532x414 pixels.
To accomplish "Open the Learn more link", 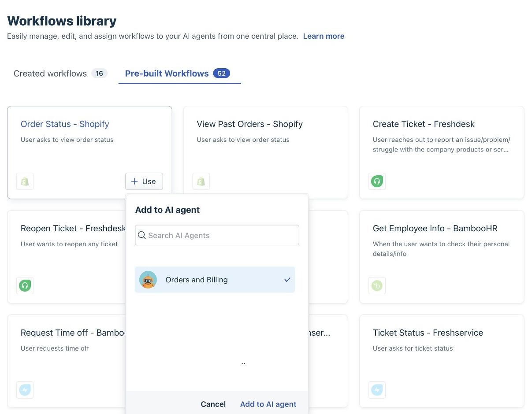I will tap(324, 36).
